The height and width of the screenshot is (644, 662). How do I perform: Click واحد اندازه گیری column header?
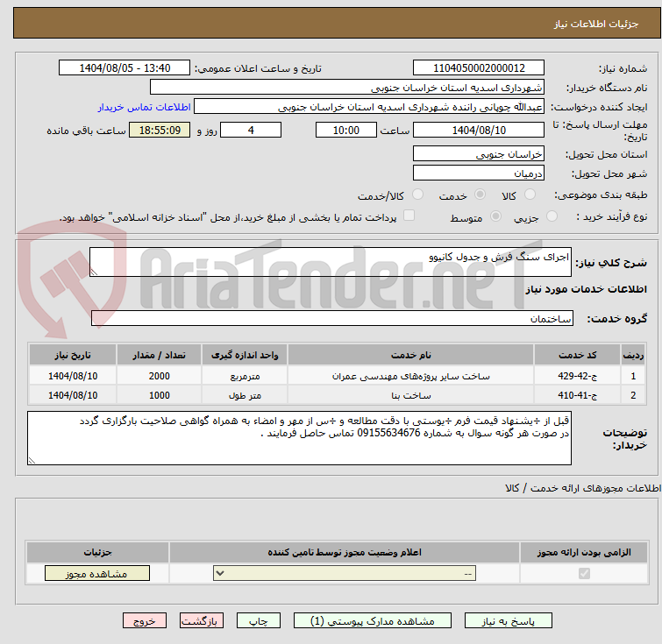point(245,355)
